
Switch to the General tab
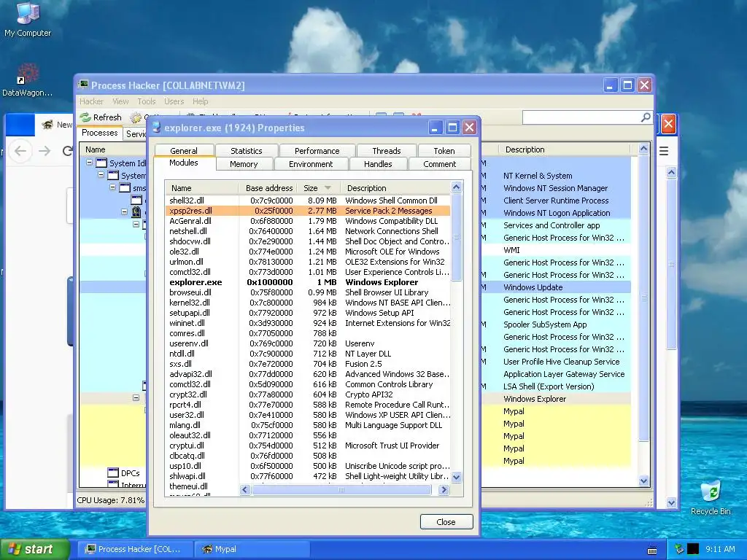pos(183,150)
